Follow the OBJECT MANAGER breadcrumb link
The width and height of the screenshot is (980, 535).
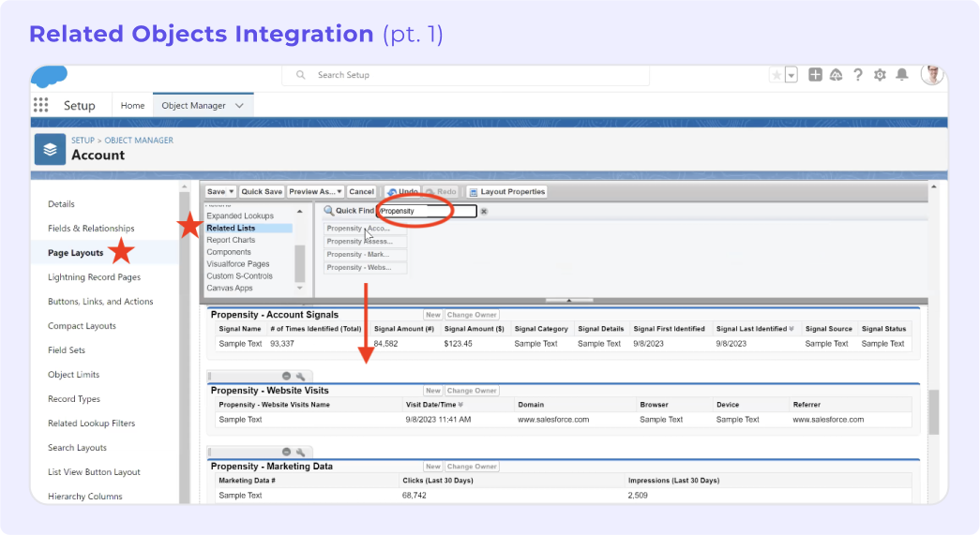139,141
